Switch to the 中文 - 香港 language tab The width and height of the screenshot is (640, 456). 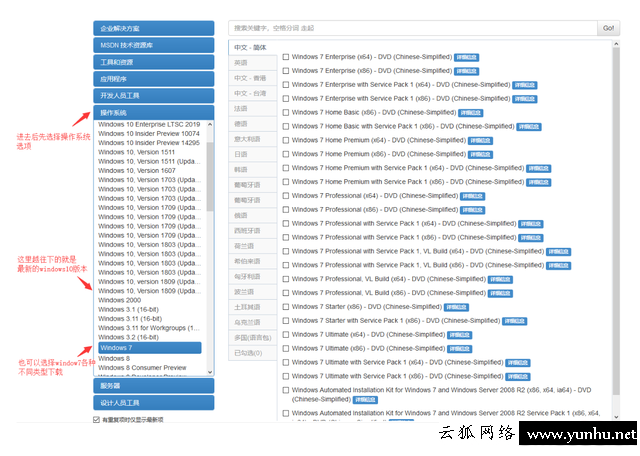click(253, 78)
